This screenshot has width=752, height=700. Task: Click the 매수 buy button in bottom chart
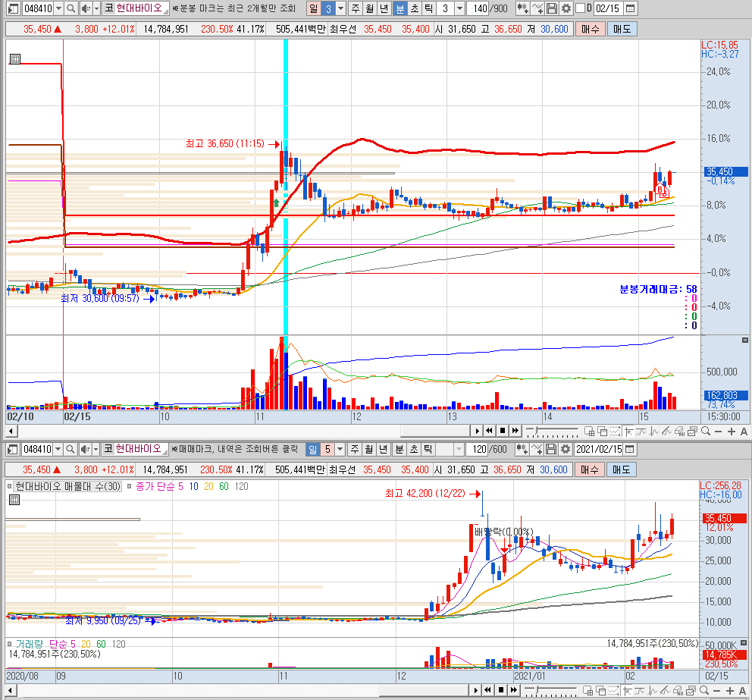click(x=590, y=469)
